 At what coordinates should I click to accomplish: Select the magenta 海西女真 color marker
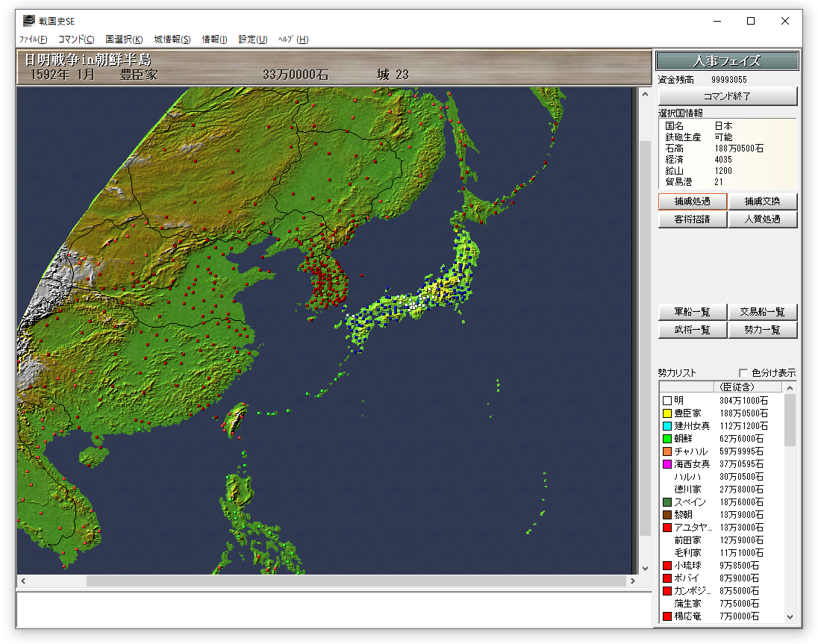coord(667,464)
